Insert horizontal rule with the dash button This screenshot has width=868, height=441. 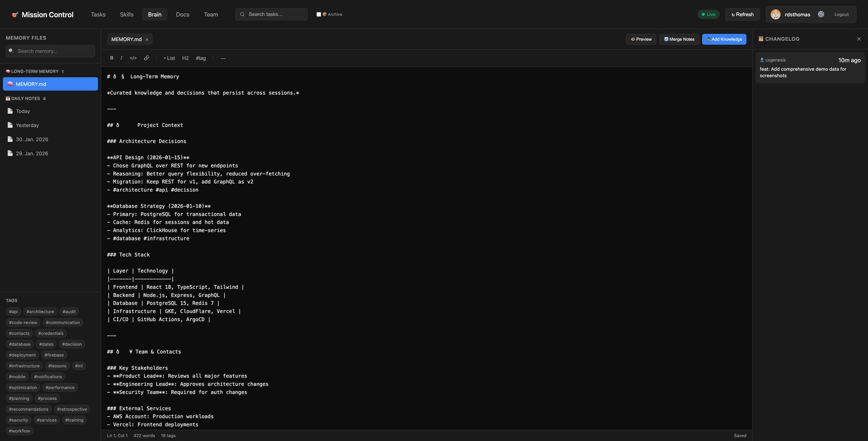coord(223,58)
